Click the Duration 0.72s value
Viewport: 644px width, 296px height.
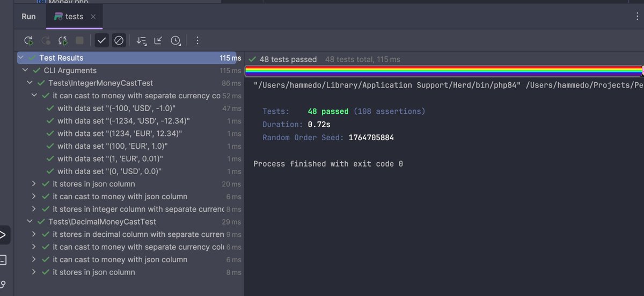click(319, 124)
